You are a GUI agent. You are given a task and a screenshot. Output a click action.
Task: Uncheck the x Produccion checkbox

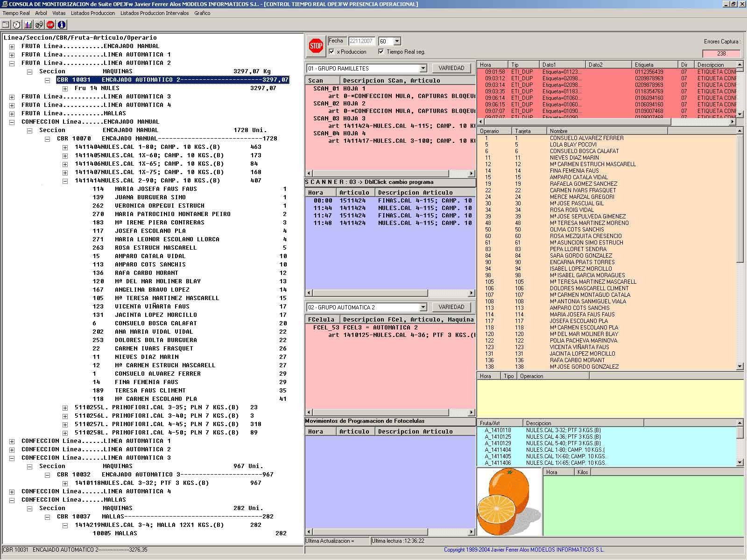[331, 51]
